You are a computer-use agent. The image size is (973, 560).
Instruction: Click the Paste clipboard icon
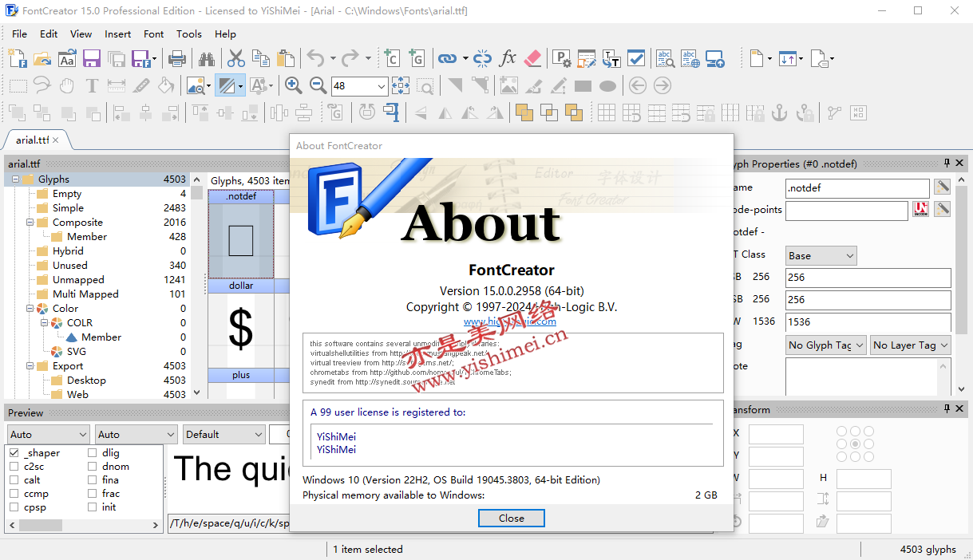tap(285, 58)
